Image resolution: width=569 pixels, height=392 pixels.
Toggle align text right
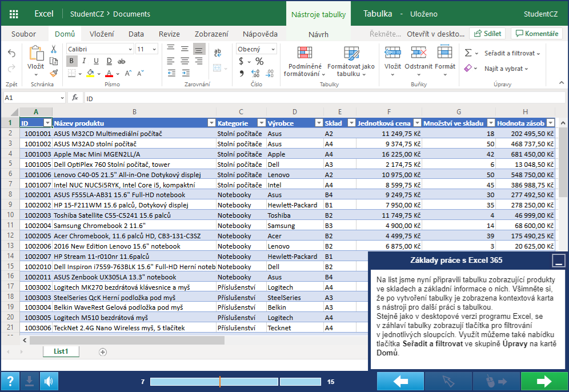pyautogui.click(x=199, y=61)
